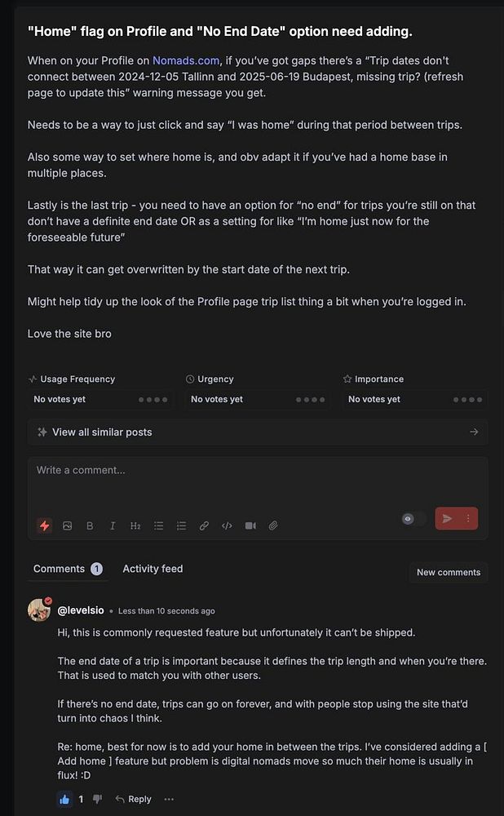The height and width of the screenshot is (816, 504).
Task: Open the New comments sort dropdown
Action: (x=448, y=572)
